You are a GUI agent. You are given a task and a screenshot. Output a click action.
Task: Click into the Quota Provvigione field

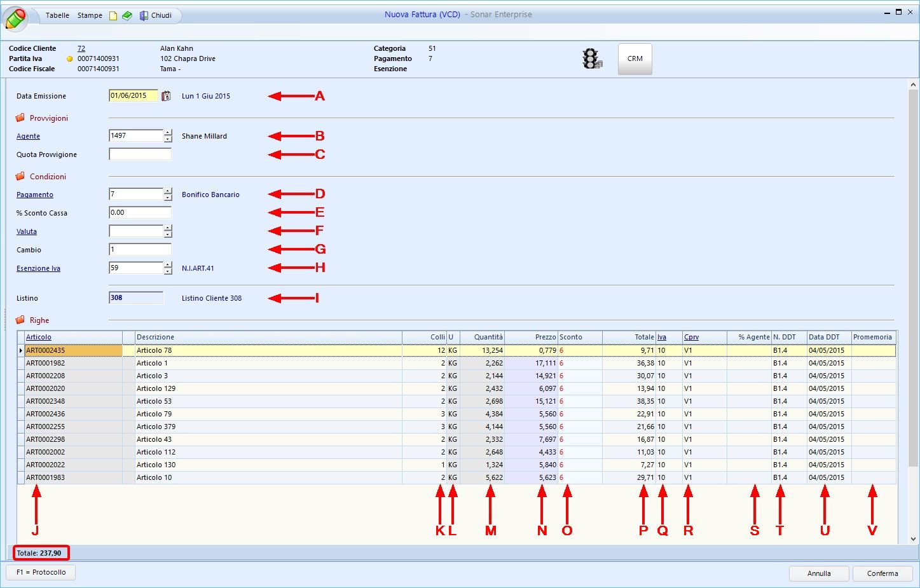click(x=140, y=154)
